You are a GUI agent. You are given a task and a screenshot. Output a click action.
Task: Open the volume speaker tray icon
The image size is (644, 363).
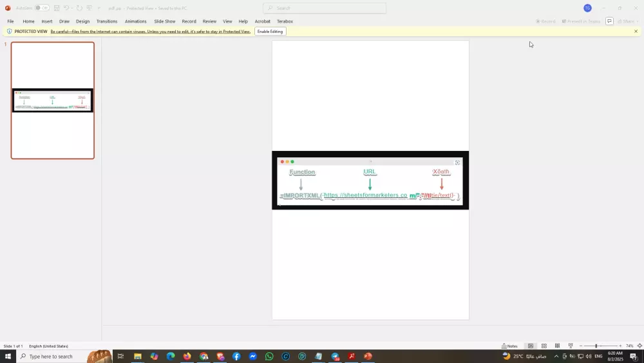coord(589,357)
